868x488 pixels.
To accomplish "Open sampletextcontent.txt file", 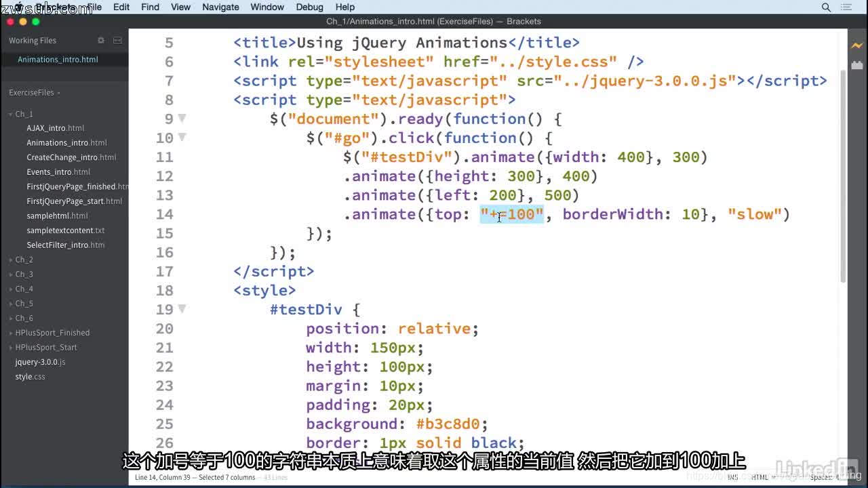I will pos(66,230).
